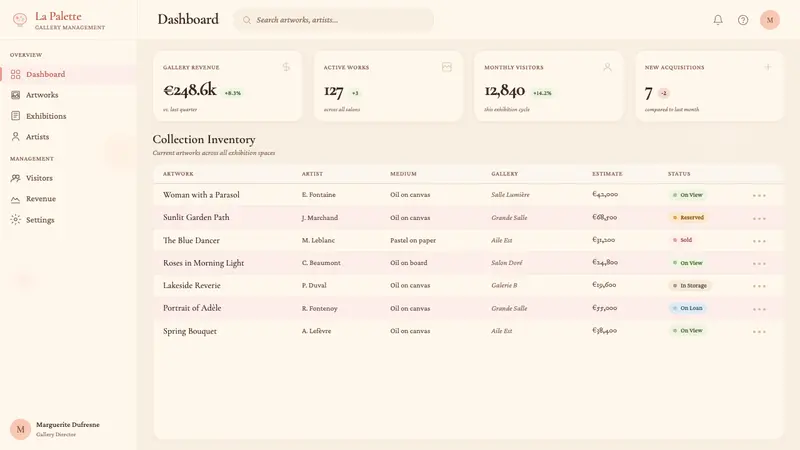Open row actions for Lakeside Reverie
Image resolution: width=800 pixels, height=450 pixels.
point(759,286)
